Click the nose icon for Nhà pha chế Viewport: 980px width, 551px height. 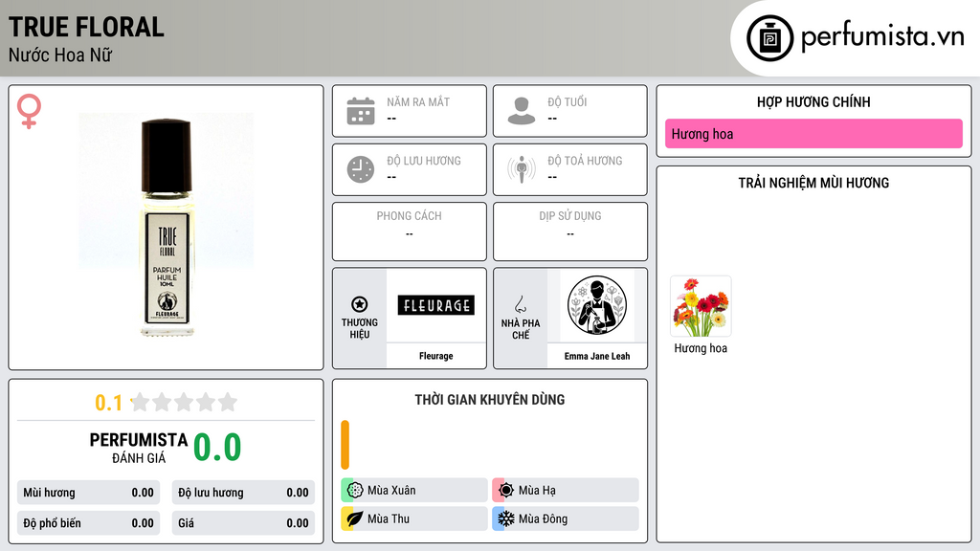tap(521, 304)
